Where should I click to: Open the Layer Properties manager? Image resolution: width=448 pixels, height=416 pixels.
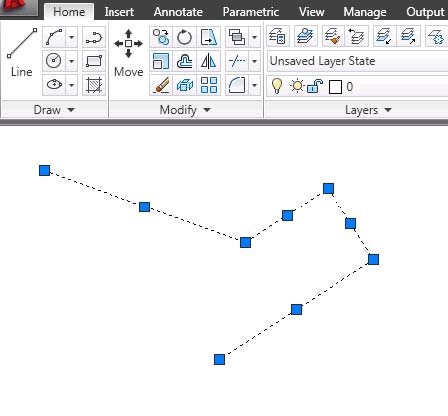pyautogui.click(x=277, y=36)
